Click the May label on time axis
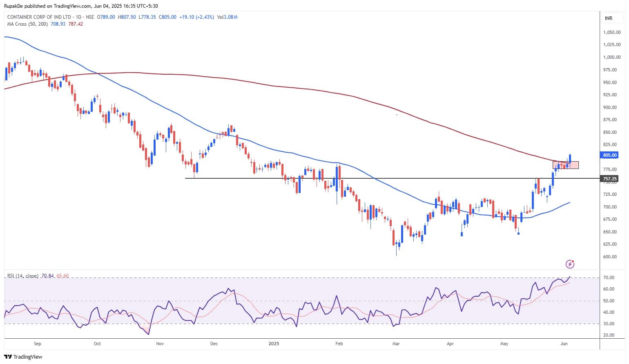This screenshot has width=629, height=364. tap(504, 344)
